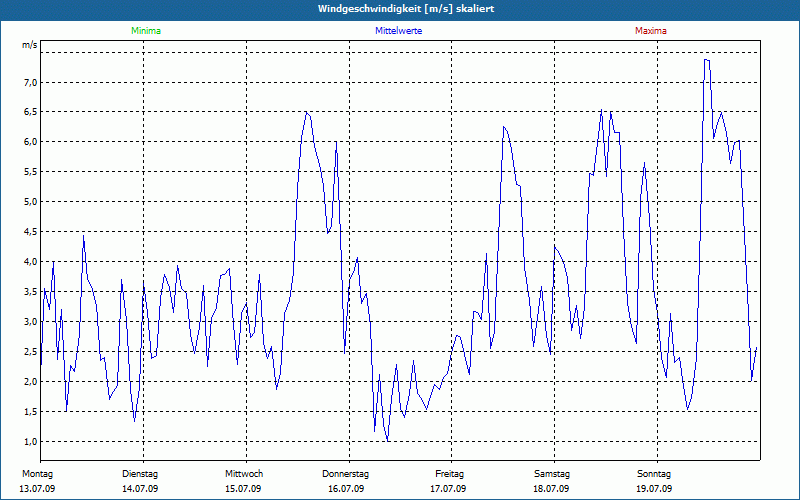Click the 4,5 y-axis value

pyautogui.click(x=31, y=232)
